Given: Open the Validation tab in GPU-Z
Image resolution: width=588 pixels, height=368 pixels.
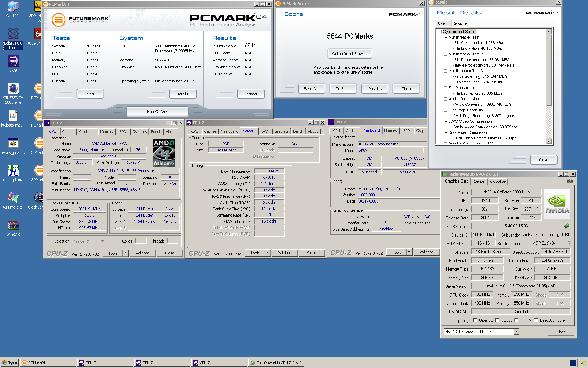Looking at the screenshot, I should pyautogui.click(x=498, y=182).
